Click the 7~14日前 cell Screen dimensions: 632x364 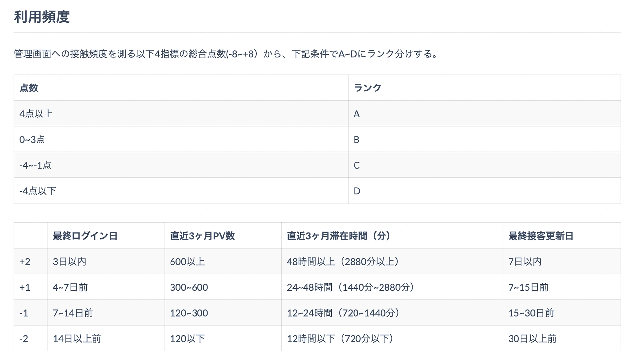coord(106,313)
